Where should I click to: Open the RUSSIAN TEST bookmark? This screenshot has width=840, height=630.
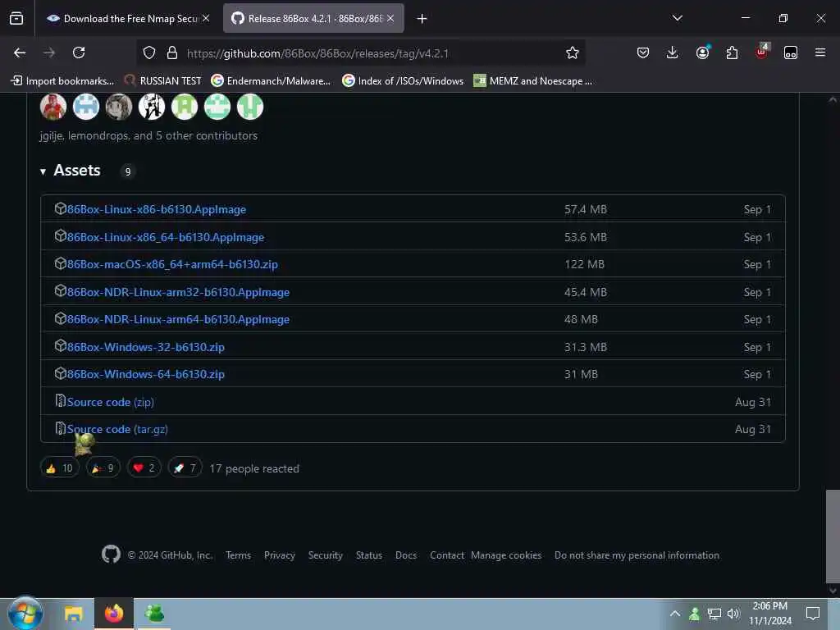click(x=163, y=81)
